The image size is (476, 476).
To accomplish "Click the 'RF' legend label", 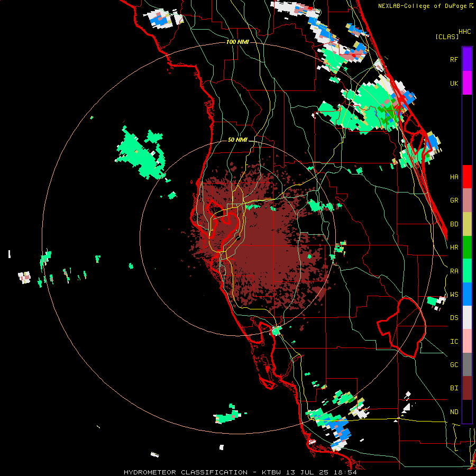I will pos(454,59).
